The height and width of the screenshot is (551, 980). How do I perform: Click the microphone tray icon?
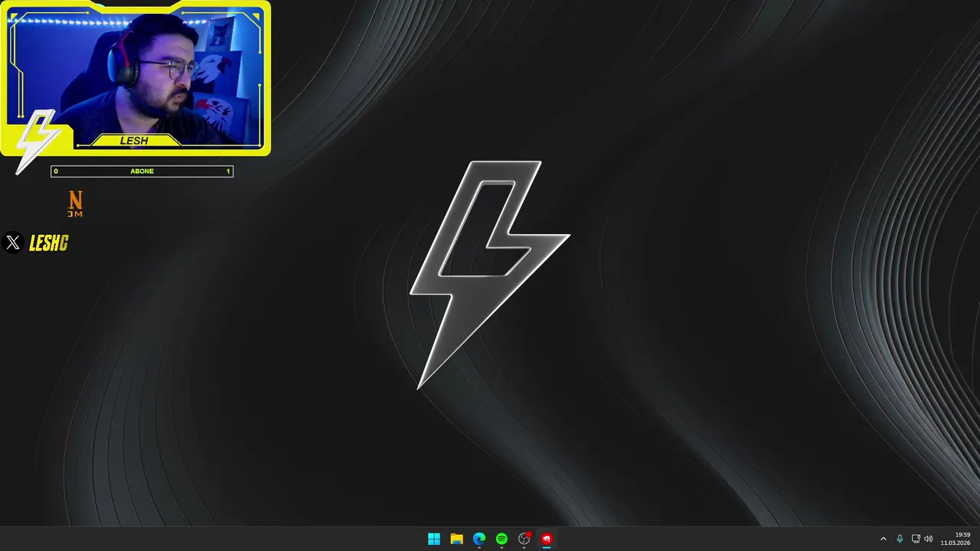pyautogui.click(x=900, y=539)
